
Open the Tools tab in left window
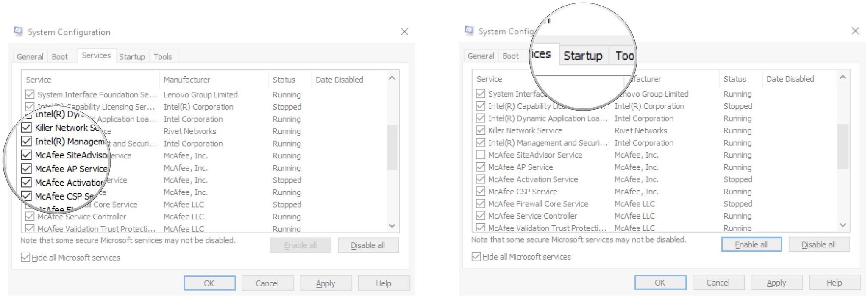(x=163, y=56)
